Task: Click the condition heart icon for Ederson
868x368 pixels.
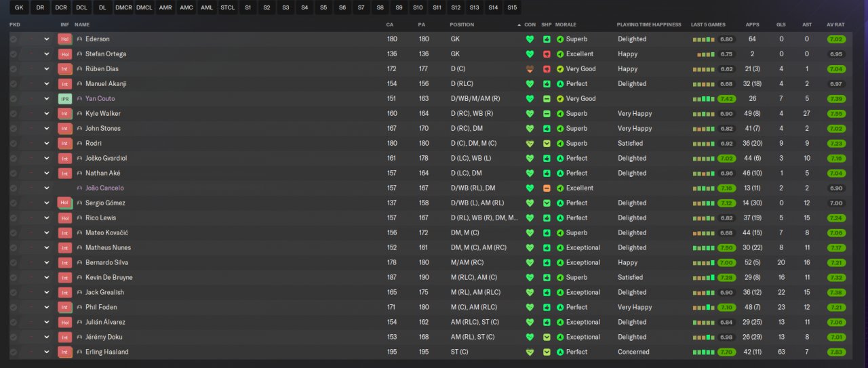Action: click(x=530, y=39)
